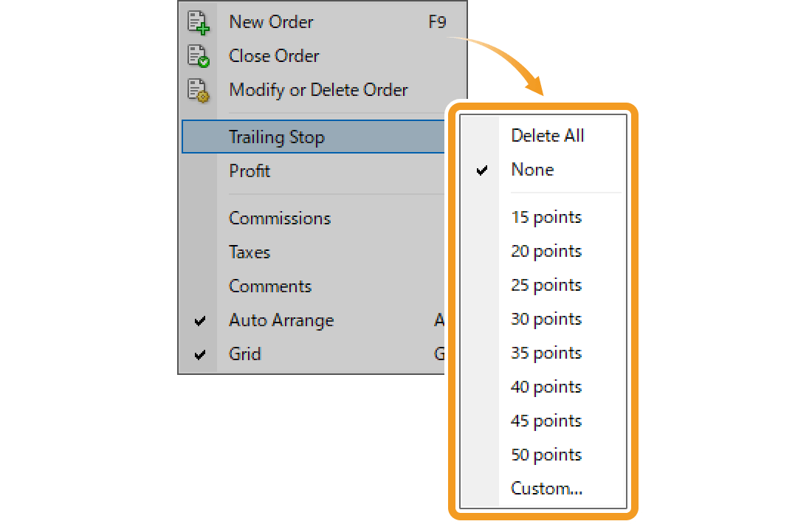
Task: Click the Close Order icon with green checkmark
Action: click(x=198, y=56)
